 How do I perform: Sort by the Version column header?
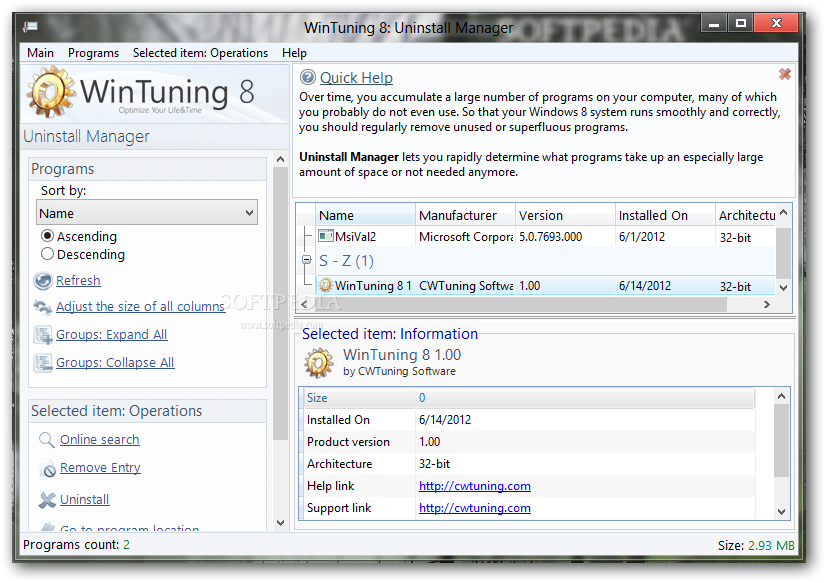pos(565,215)
